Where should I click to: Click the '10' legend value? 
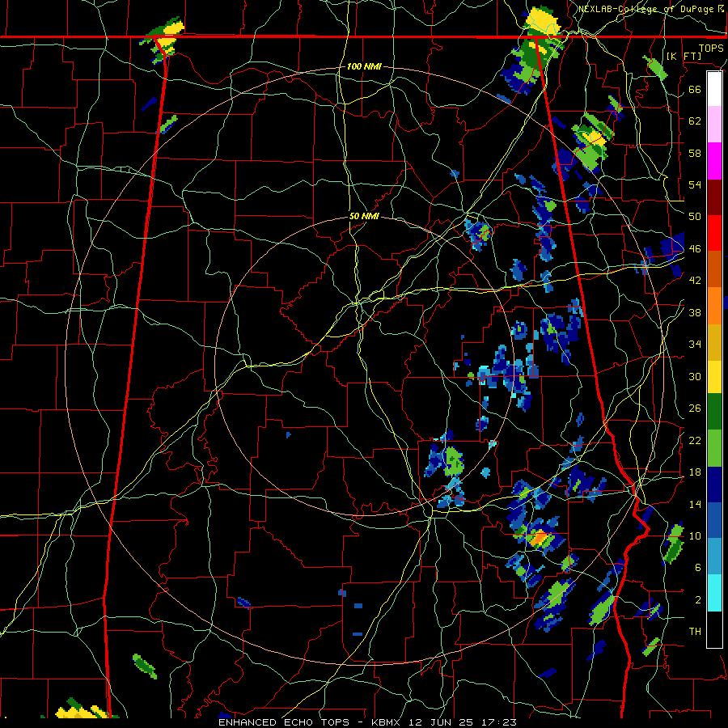695,535
